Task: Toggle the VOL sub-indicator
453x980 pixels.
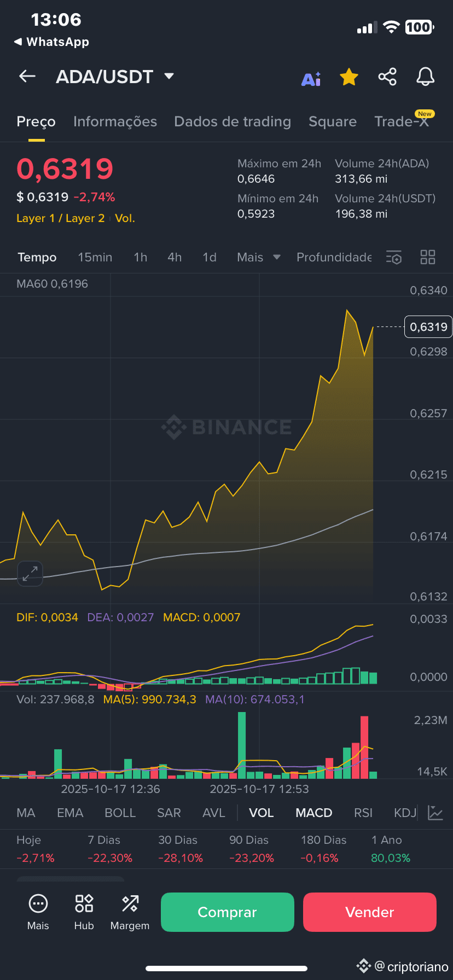Action: [x=262, y=813]
